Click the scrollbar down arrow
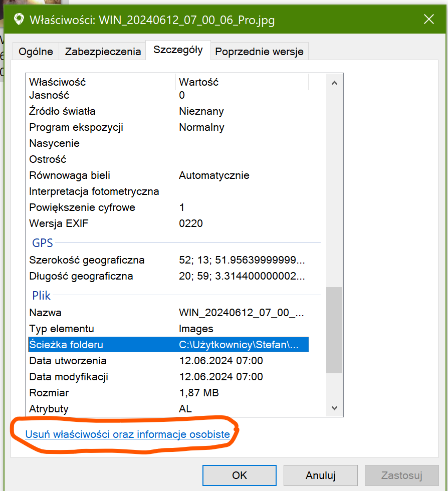The height and width of the screenshot is (491, 448). click(334, 408)
